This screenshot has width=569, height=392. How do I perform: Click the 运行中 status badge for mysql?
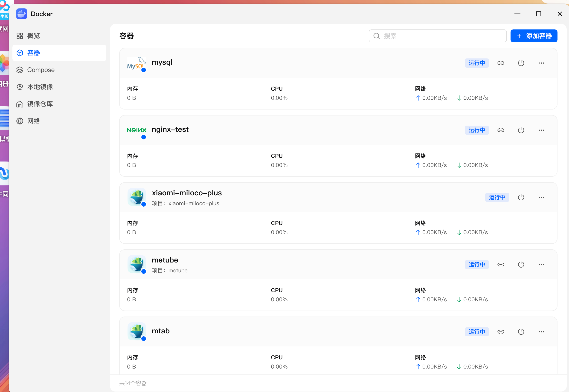[x=477, y=63]
